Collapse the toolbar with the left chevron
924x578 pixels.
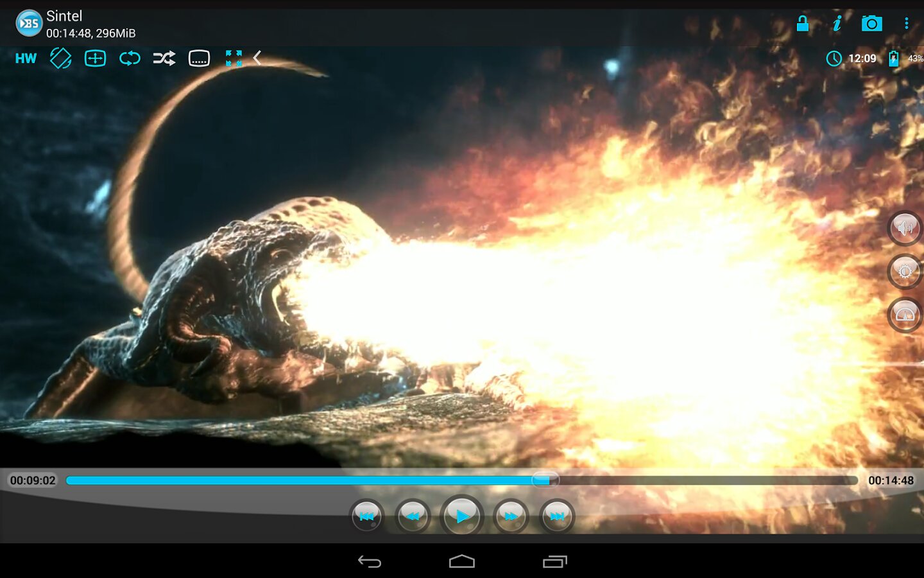click(257, 58)
